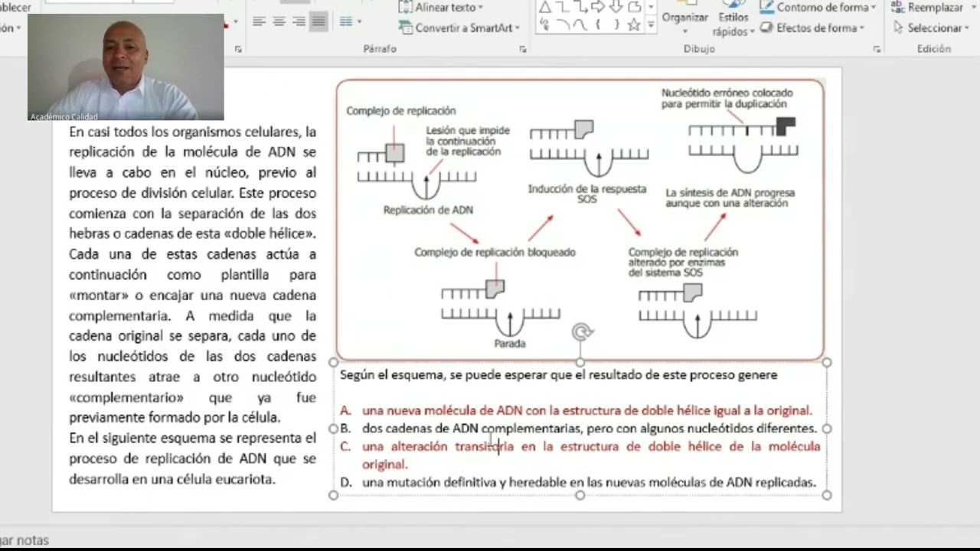Click the notes bar at the bottom
Image resolution: width=980 pixels, height=551 pixels.
[490, 540]
